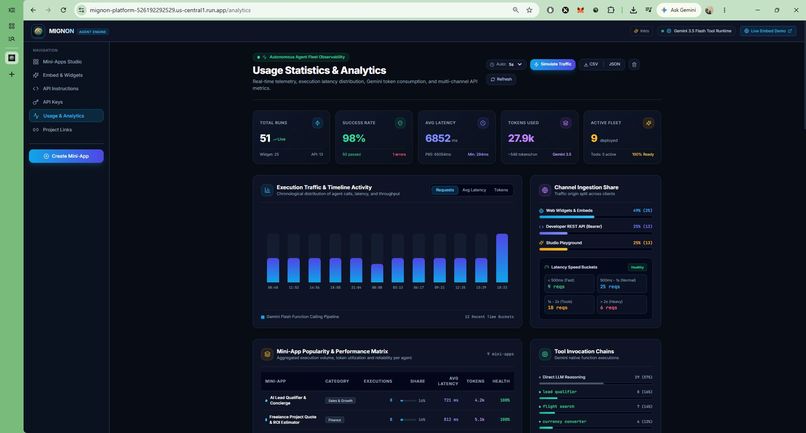The image size is (806, 433).
Task: Click the Create Mini-App button
Action: [66, 156]
